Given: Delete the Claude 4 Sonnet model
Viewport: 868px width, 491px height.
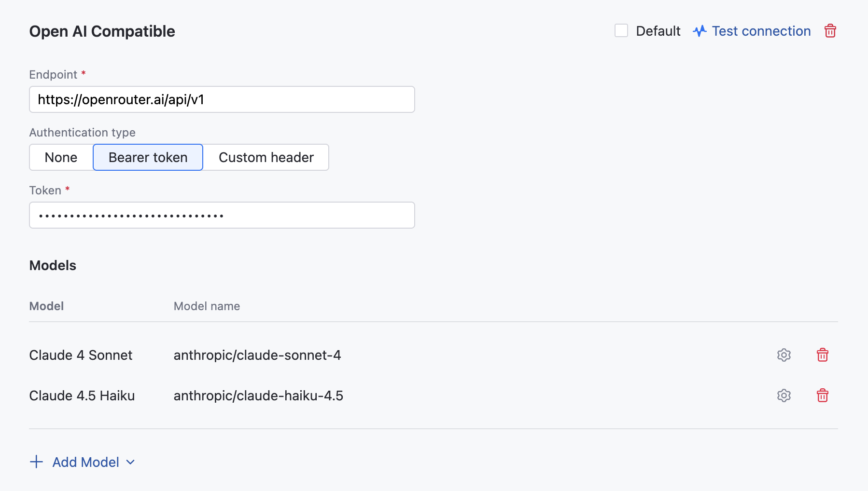Looking at the screenshot, I should 823,355.
